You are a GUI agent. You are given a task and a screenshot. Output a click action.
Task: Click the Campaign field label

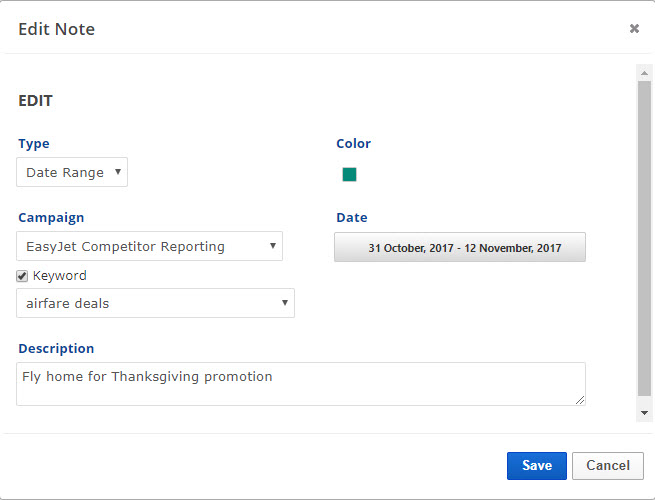(x=51, y=217)
